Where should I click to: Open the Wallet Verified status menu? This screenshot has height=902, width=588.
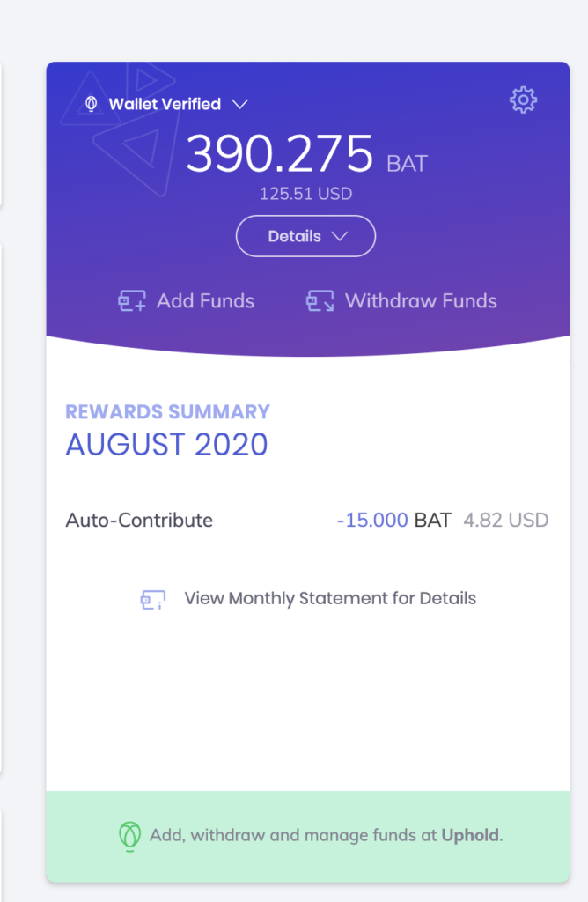[x=166, y=104]
